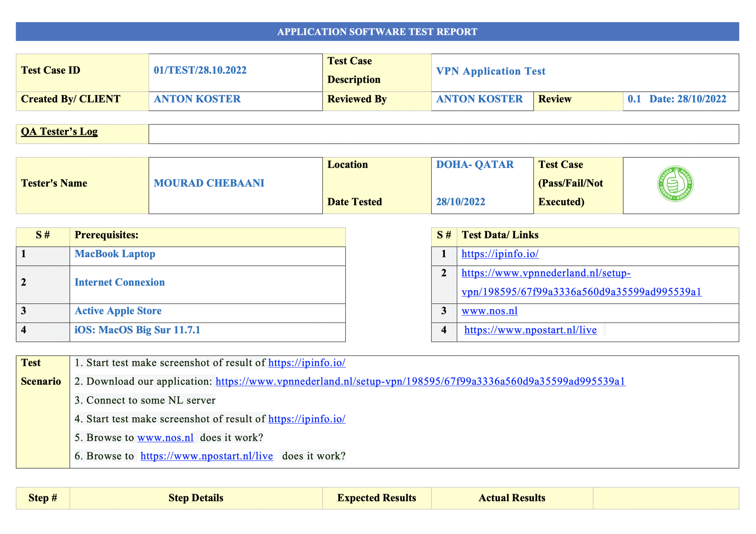The width and height of the screenshot is (756, 534).
Task: Click the Date Tested label
Action: [x=355, y=202]
